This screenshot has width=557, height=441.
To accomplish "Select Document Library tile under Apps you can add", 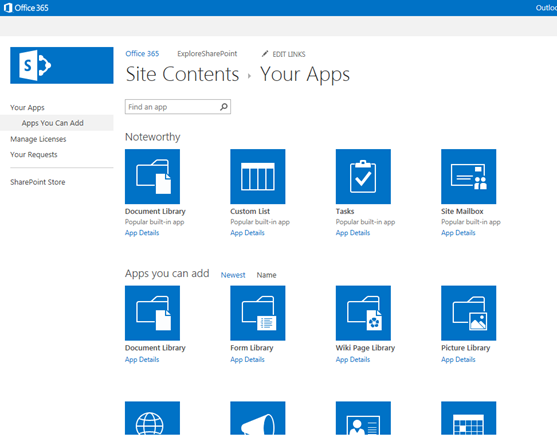I will pyautogui.click(x=152, y=313).
